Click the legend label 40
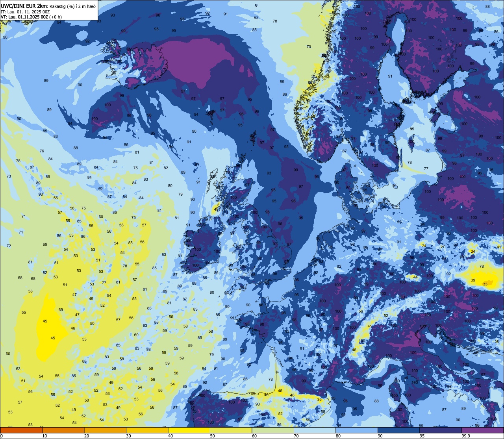This screenshot has width=504, height=439. (x=170, y=436)
